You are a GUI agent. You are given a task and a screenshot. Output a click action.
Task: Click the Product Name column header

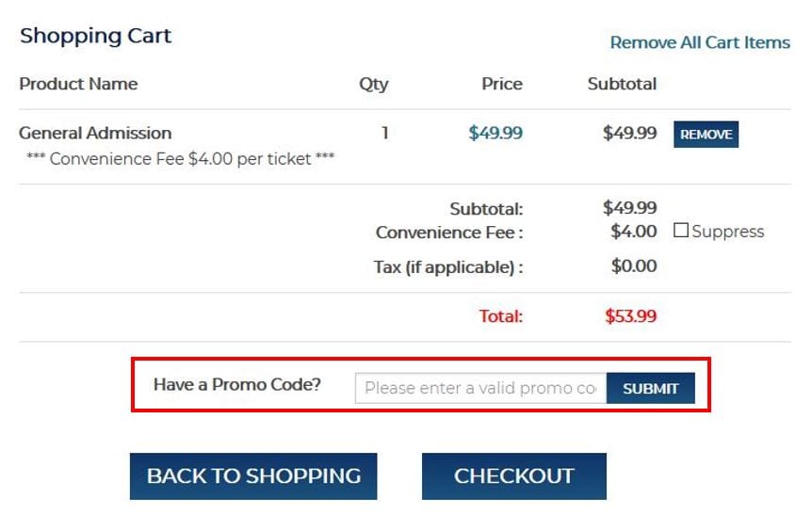pyautogui.click(x=78, y=84)
